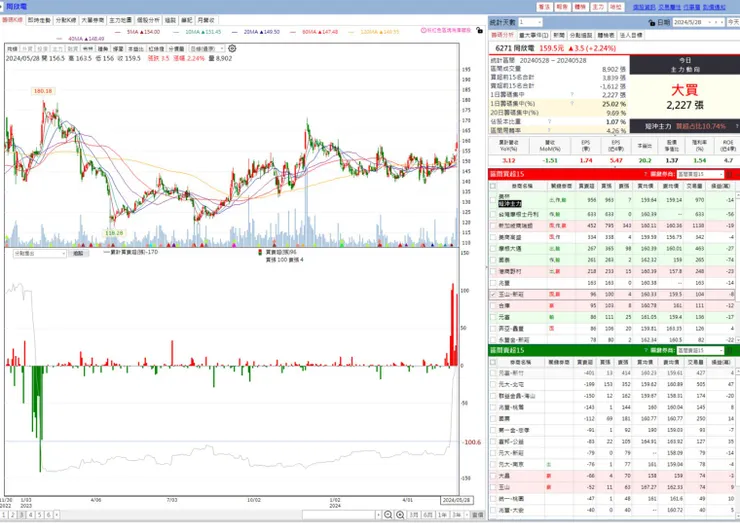This screenshot has width=740, height=523.
Task: Tick the checkbox for 台灣摩根士丹利 row
Action: click(x=493, y=214)
